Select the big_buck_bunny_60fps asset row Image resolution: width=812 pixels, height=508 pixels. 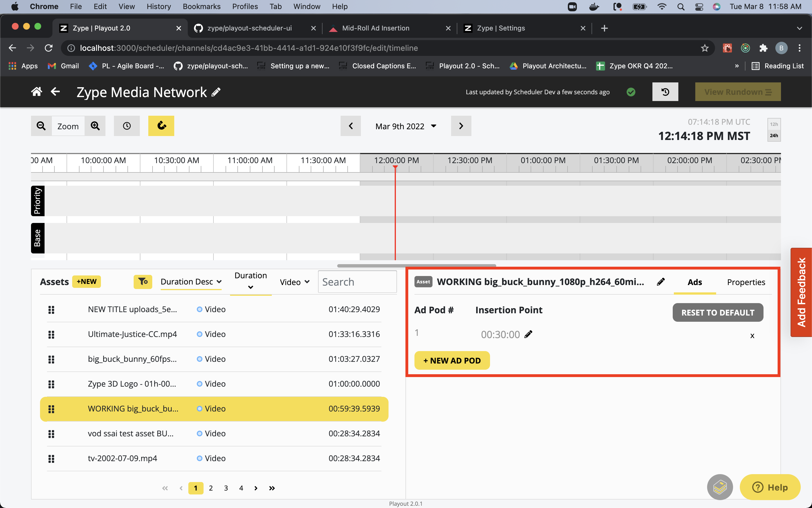pos(214,359)
